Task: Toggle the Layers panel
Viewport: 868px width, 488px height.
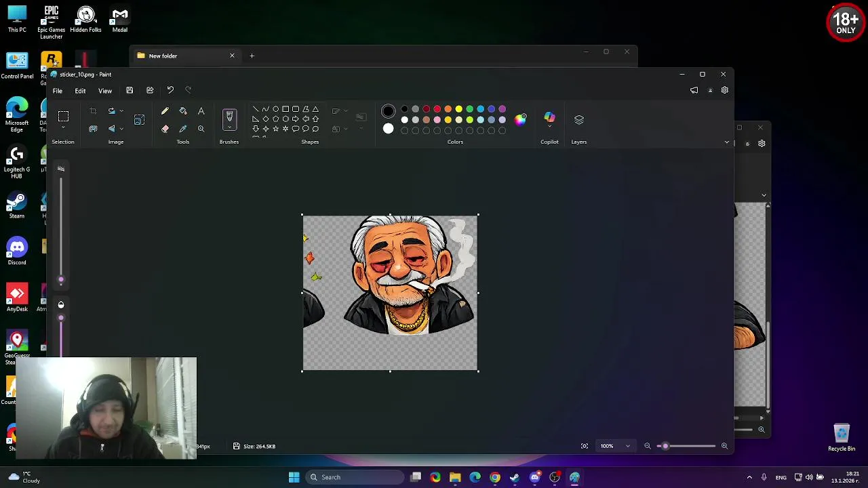Action: point(578,119)
